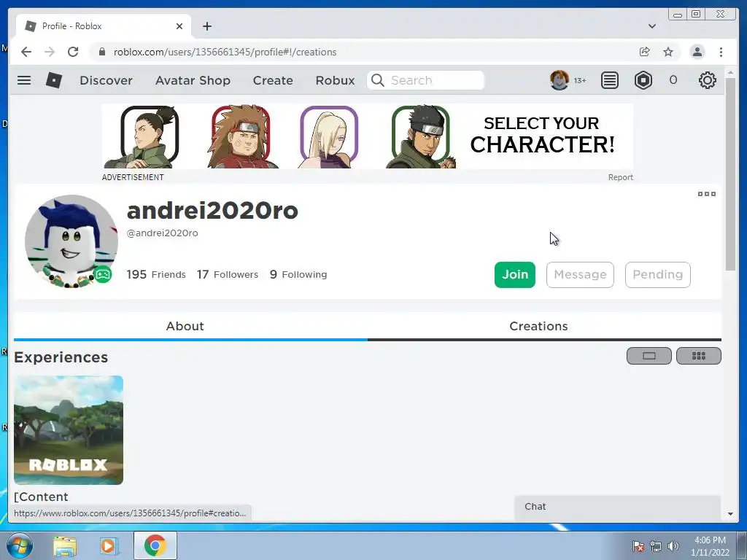Click the scrollbar down arrow
747x560 pixels.
pyautogui.click(x=730, y=514)
